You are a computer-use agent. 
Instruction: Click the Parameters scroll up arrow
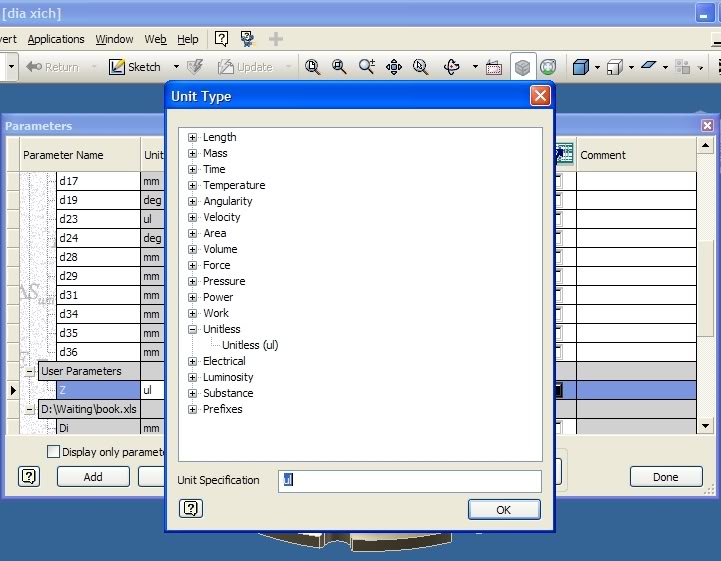click(705, 146)
